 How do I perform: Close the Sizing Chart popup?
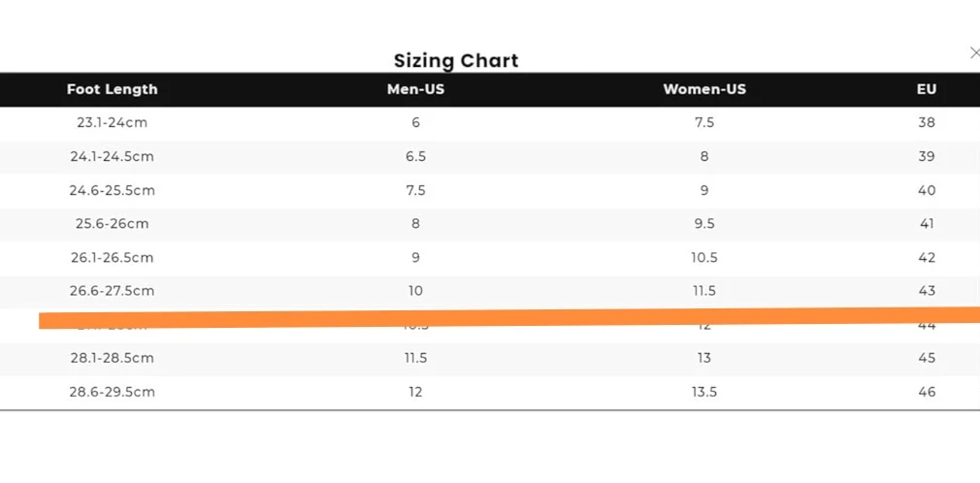click(974, 53)
